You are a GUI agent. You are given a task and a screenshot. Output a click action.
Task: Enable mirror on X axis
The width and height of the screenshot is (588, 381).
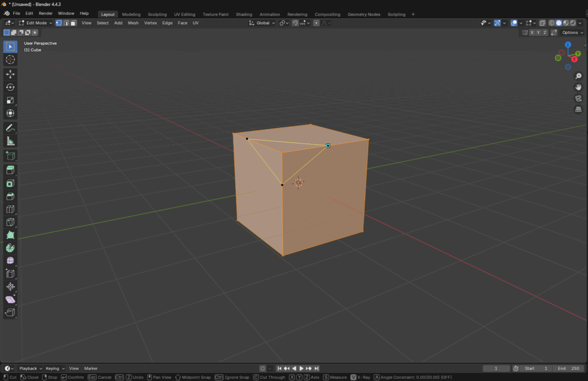click(532, 33)
